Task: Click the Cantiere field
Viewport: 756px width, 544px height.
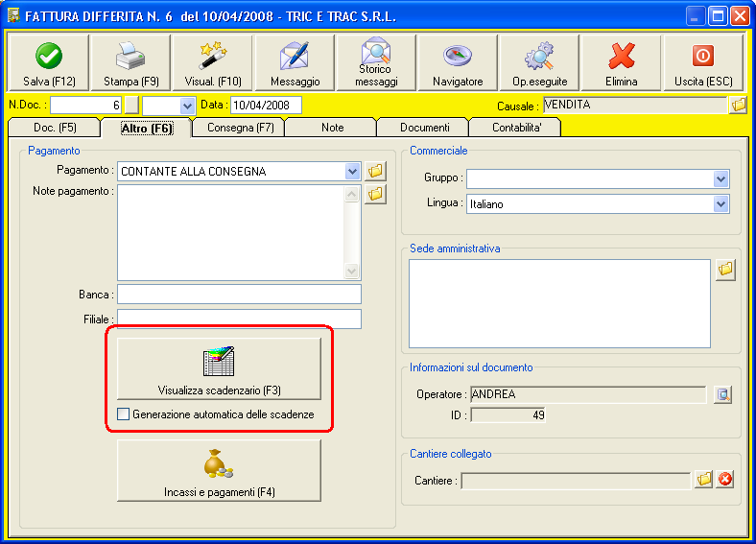Action: pyautogui.click(x=576, y=481)
